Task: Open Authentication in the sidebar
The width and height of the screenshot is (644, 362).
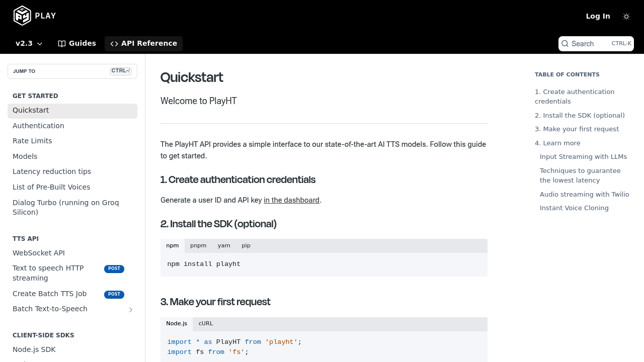Action: pyautogui.click(x=38, y=126)
